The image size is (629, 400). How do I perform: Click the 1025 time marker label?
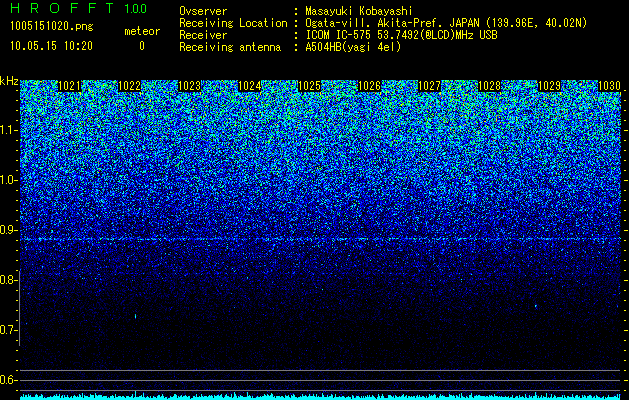(310, 86)
